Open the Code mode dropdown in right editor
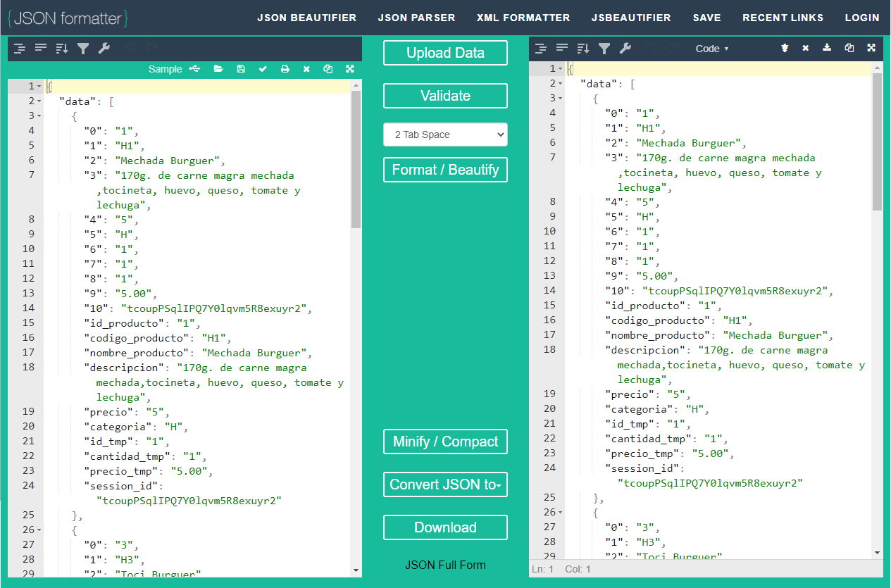The height and width of the screenshot is (588, 891). [711, 49]
